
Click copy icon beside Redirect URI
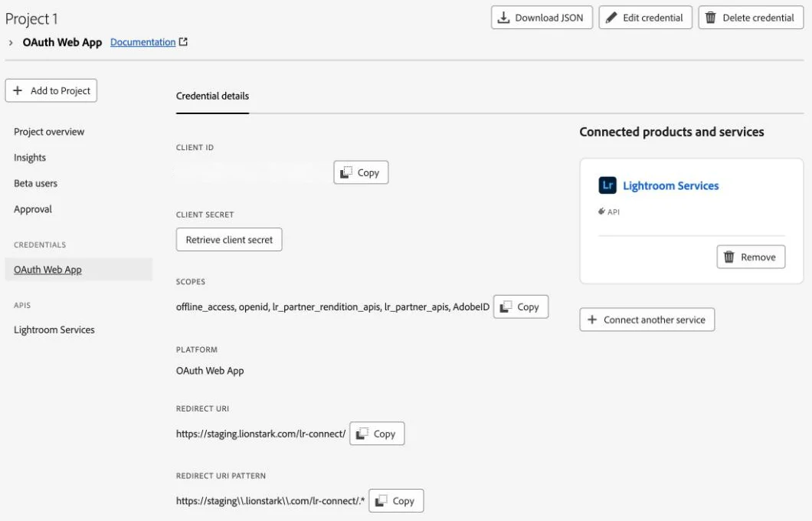[x=362, y=434]
